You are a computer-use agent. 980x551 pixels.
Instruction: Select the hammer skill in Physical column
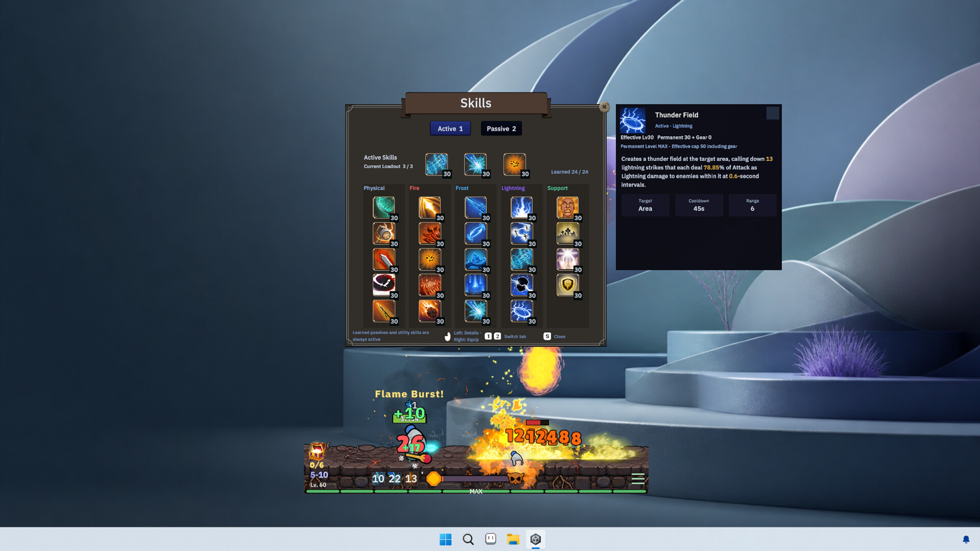coord(383,233)
